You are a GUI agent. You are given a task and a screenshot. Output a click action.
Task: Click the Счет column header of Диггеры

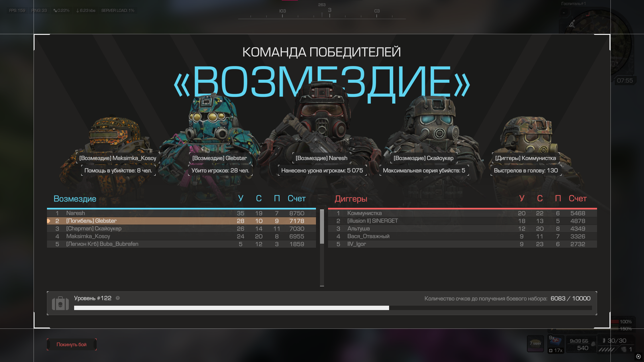[x=578, y=198]
